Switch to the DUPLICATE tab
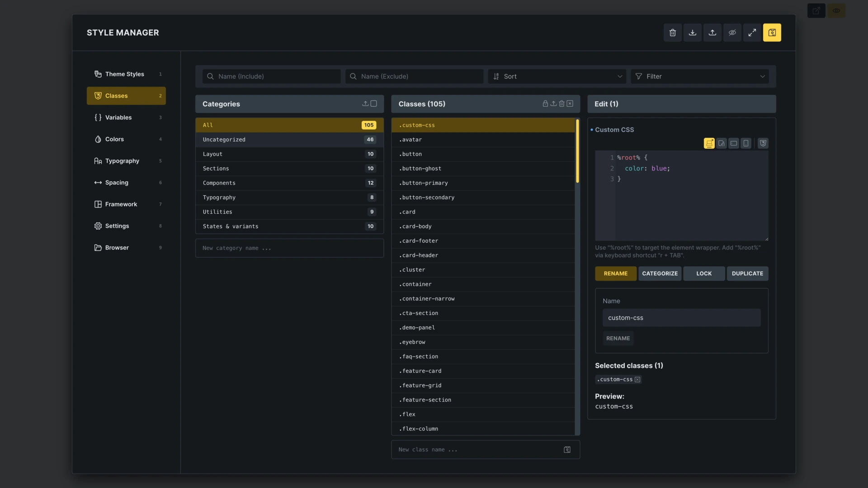868x488 pixels. coord(747,273)
